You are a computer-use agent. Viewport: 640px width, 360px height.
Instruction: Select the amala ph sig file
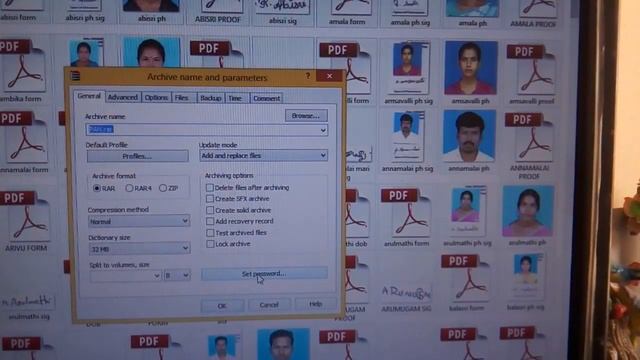coord(410,12)
